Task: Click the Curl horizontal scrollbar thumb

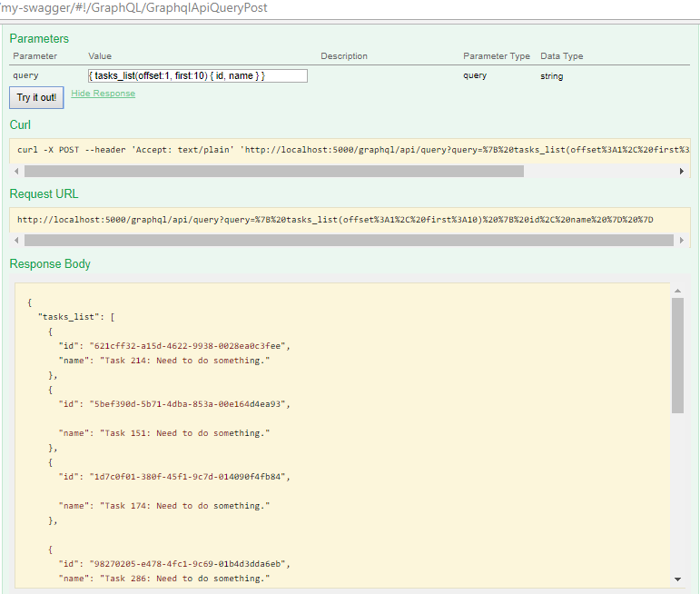Action: point(272,171)
